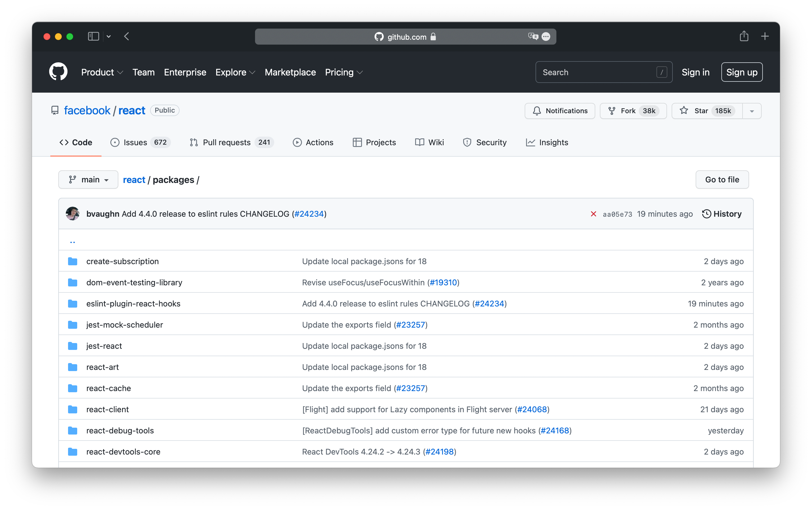Click the Code tab icon
Viewport: 812px width, 510px height.
(x=65, y=142)
